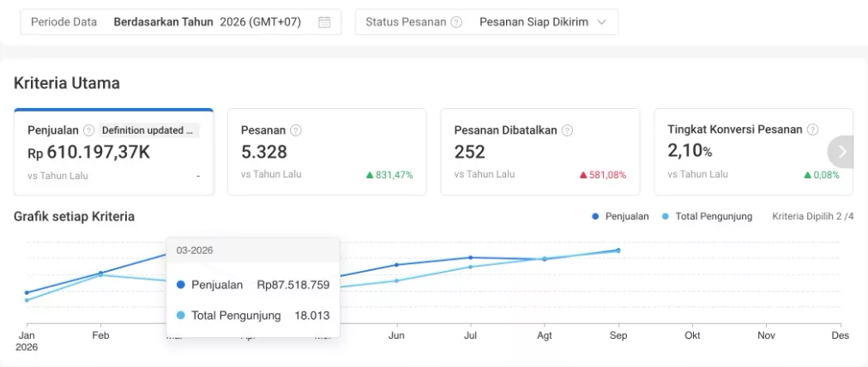Viewport: 868px width, 367px height.
Task: Click the 0,08% change value
Action: point(822,175)
